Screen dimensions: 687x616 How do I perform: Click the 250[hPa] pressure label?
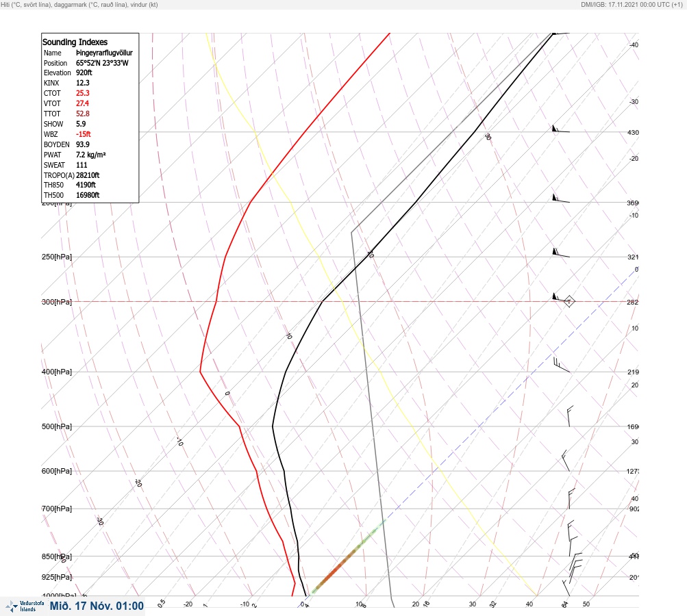coord(57,257)
